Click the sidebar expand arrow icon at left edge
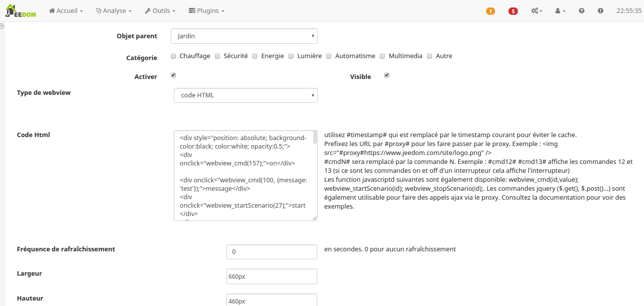The height and width of the screenshot is (306, 644). (x=2, y=26)
